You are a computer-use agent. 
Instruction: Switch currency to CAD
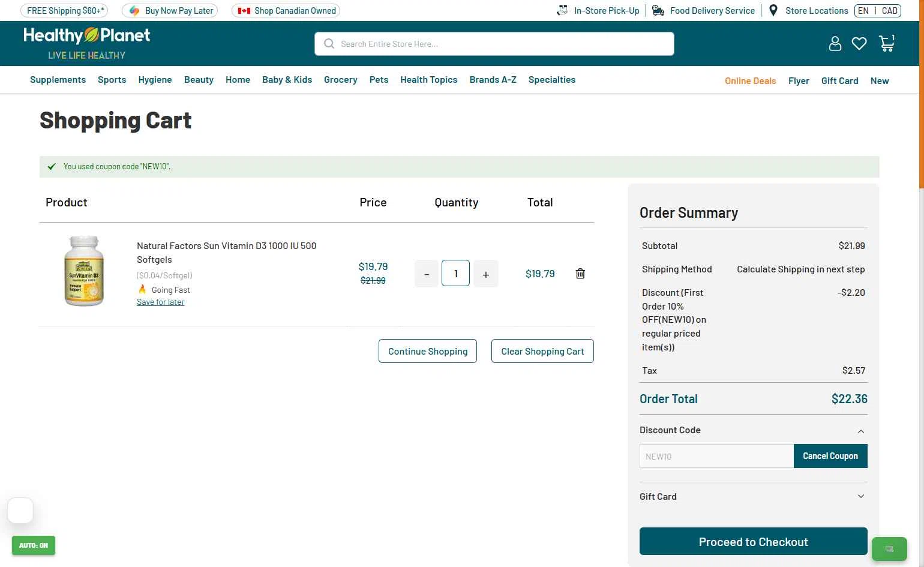(x=890, y=10)
